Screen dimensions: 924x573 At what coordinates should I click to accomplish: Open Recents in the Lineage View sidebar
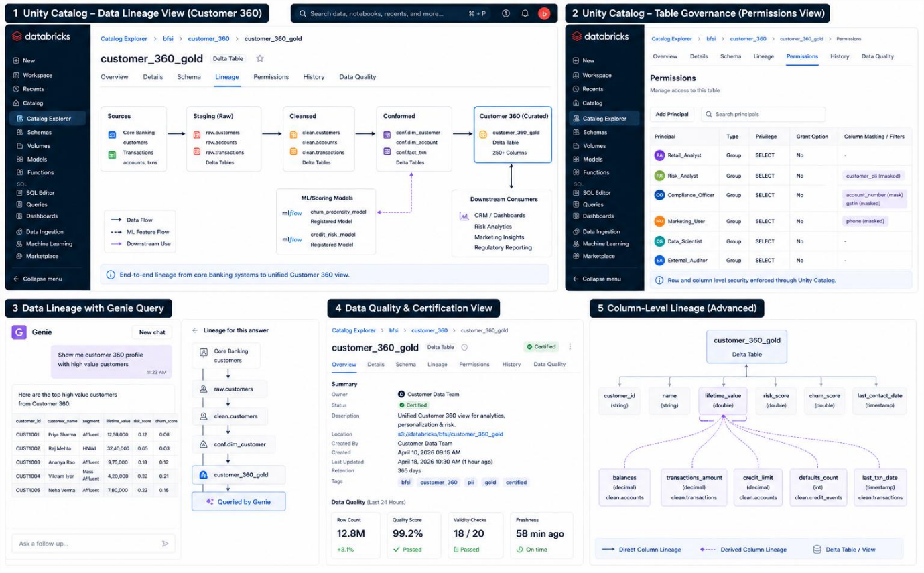[34, 89]
